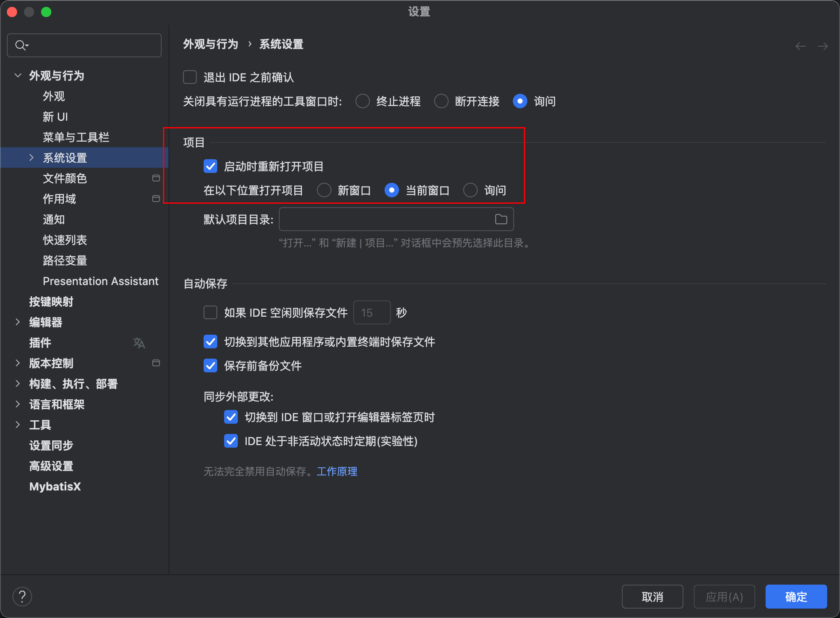Open the 设置同步 settings page
The width and height of the screenshot is (840, 618).
(x=51, y=446)
